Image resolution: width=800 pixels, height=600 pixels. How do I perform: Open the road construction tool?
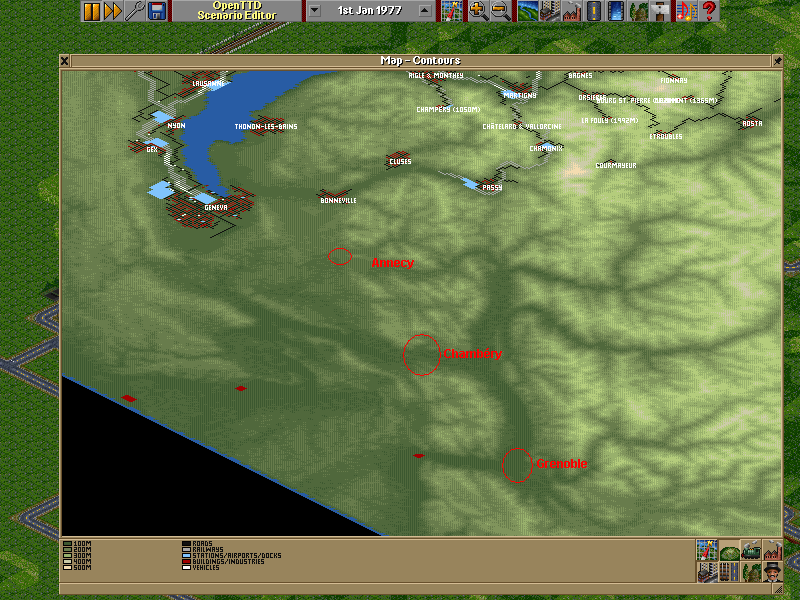point(593,11)
